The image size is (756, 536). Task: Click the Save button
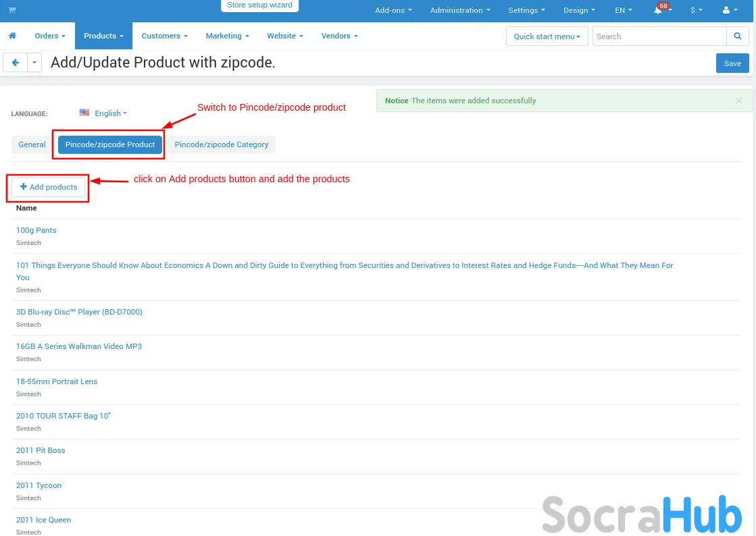coord(732,63)
